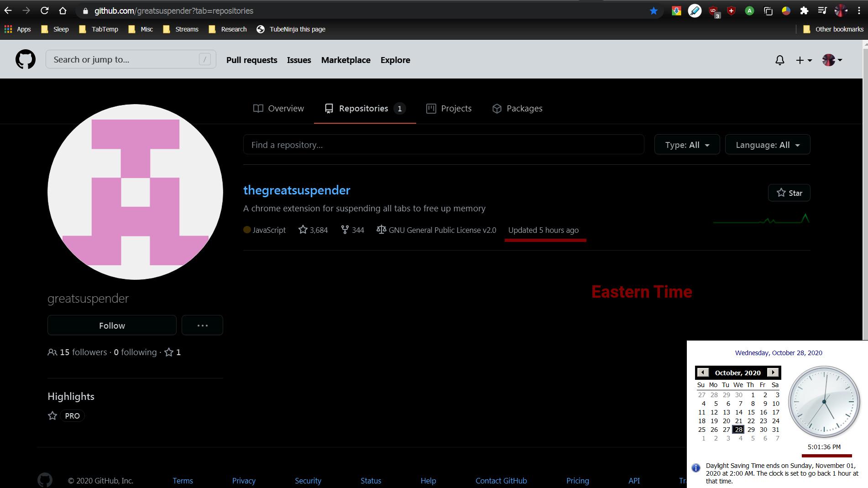View the 15 followers link
This screenshot has width=868, height=488.
click(x=77, y=352)
